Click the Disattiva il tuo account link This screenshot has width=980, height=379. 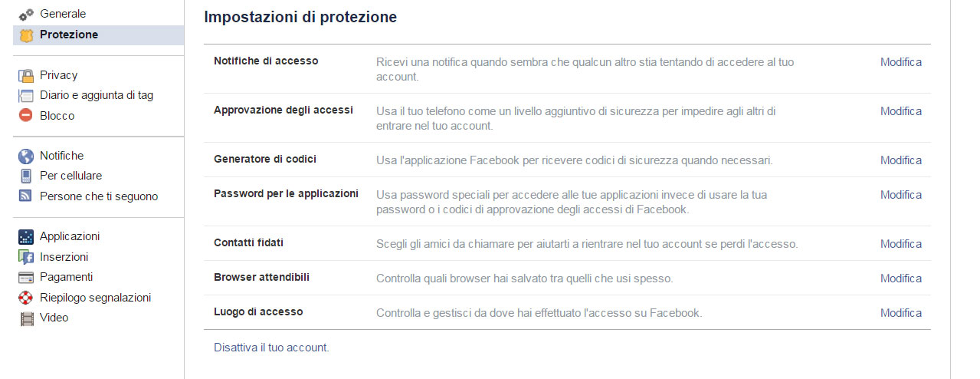tap(271, 348)
